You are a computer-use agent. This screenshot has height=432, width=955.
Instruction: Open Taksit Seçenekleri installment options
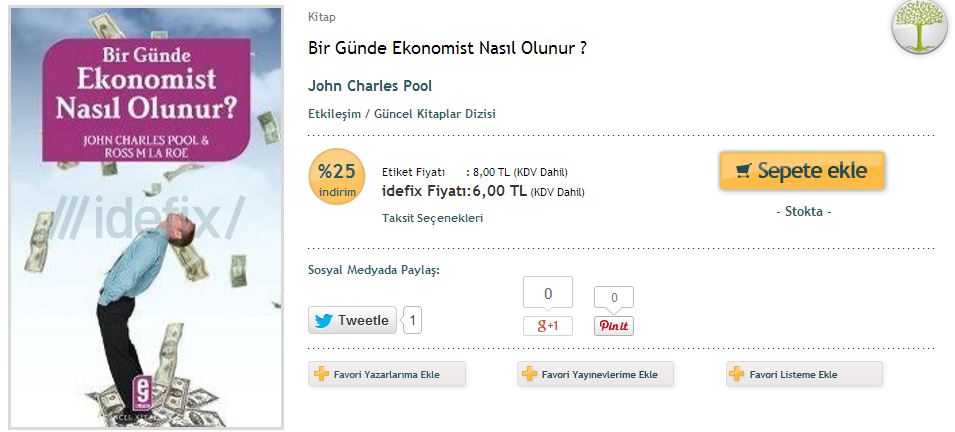tap(432, 218)
